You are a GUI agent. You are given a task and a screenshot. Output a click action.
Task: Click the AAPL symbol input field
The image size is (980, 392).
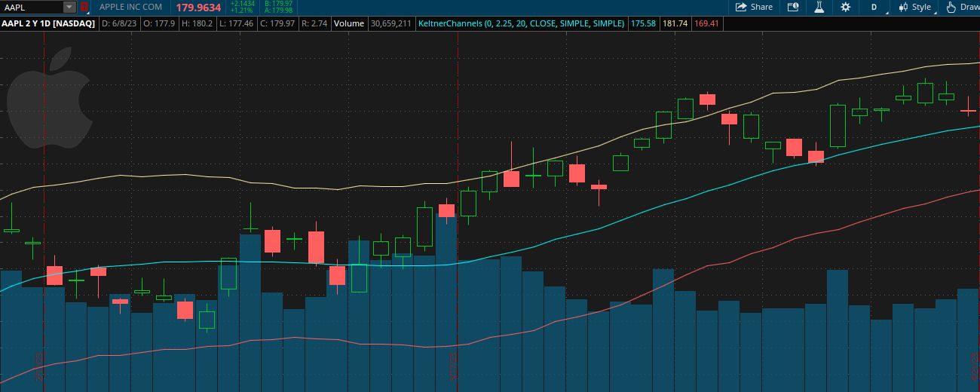pos(30,7)
